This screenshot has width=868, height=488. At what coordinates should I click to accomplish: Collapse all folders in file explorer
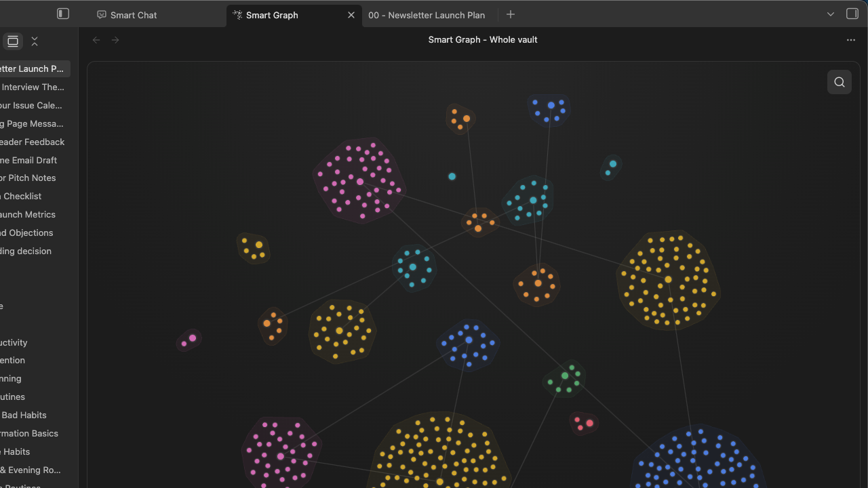pos(35,41)
